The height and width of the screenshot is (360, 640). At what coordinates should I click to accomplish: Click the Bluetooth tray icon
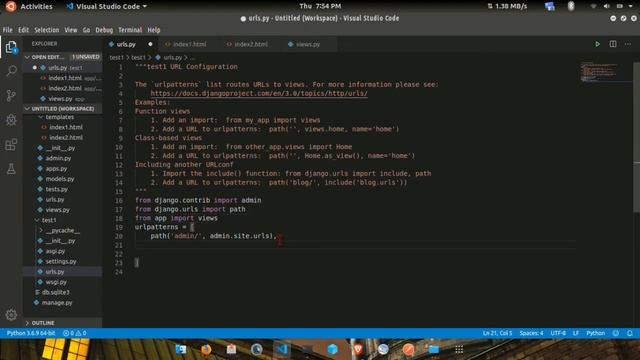[x=571, y=6]
